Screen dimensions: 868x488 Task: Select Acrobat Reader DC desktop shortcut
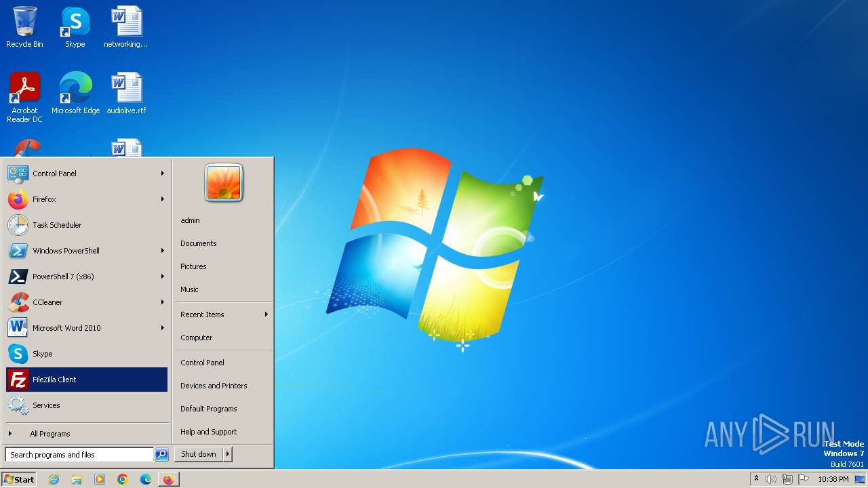pos(24,98)
